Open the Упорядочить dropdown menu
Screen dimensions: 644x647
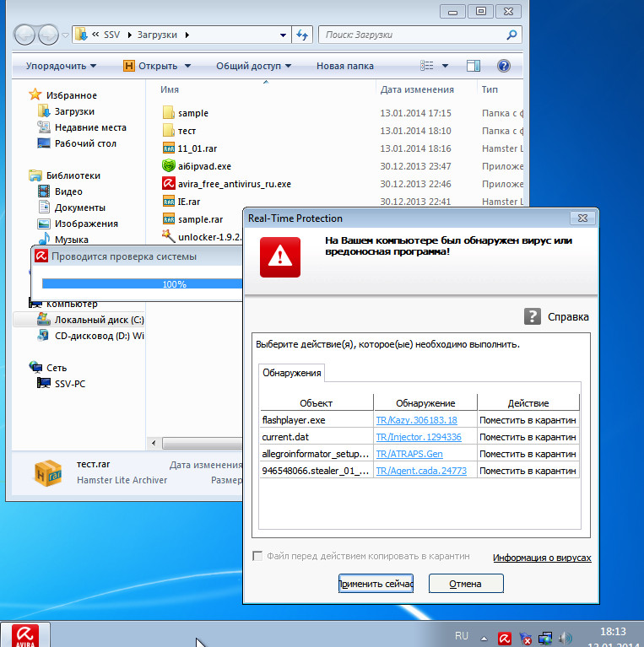(61, 66)
